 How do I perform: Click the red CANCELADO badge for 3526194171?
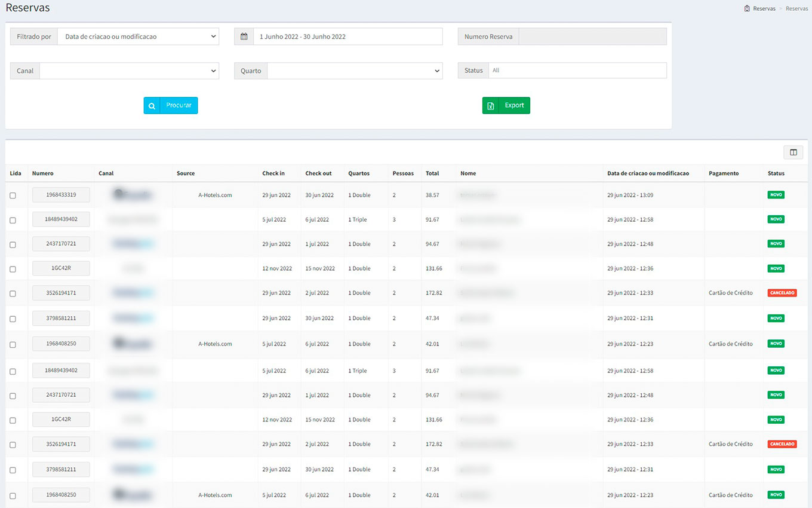782,293
